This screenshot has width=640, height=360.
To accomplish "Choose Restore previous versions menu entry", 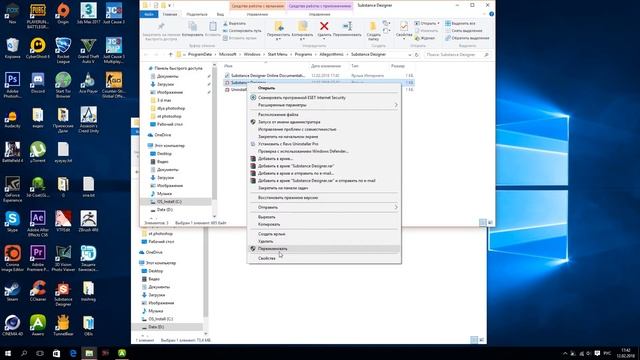I will pos(324,198).
